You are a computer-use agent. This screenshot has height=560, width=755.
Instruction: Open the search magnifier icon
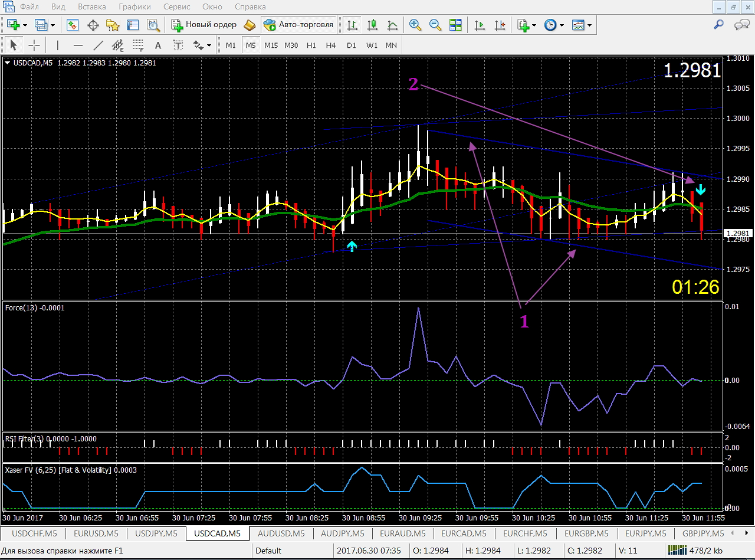point(718,25)
